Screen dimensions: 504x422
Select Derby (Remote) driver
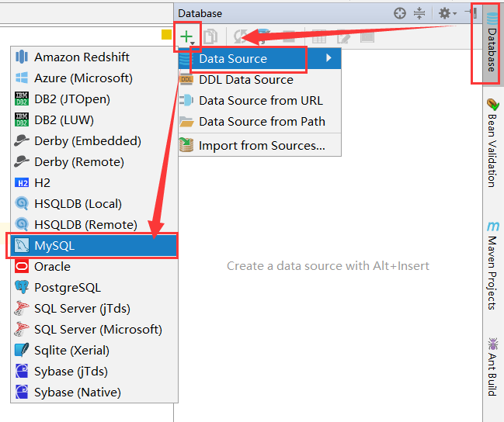click(x=94, y=162)
